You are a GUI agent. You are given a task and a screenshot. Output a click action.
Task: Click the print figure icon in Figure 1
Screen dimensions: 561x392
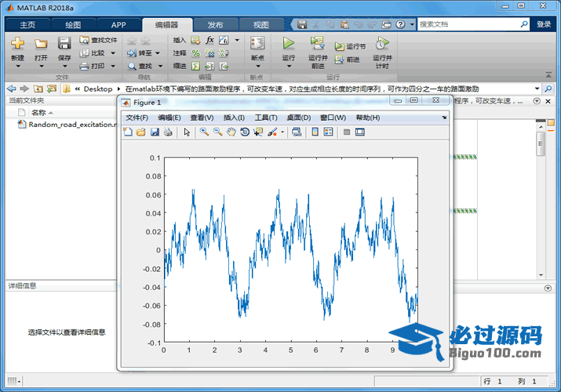pyautogui.click(x=168, y=132)
